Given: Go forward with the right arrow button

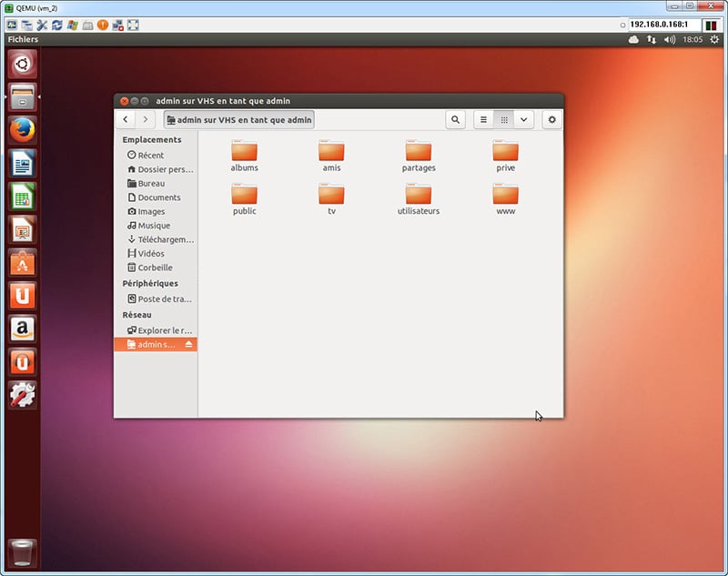Looking at the screenshot, I should [146, 120].
